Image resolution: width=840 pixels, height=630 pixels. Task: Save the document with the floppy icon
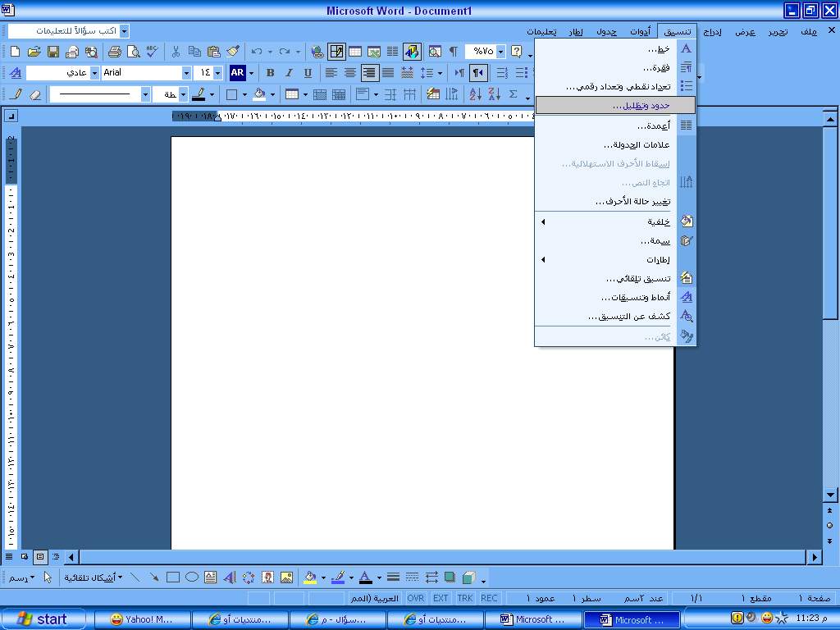point(53,52)
